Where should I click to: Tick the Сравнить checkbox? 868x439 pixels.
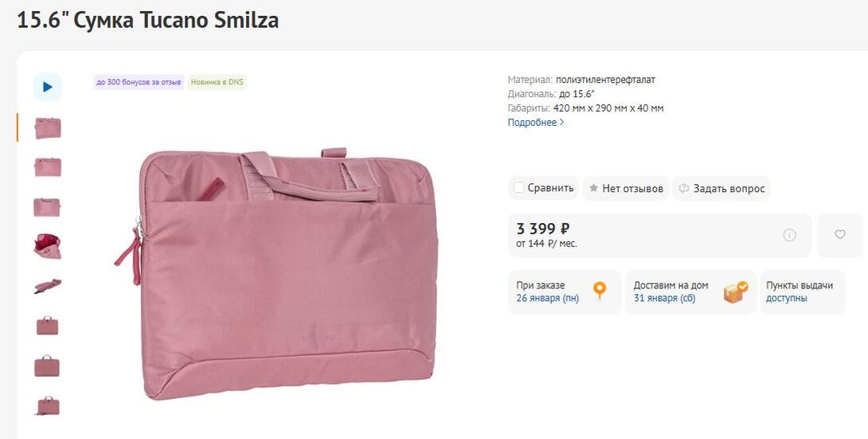(519, 188)
